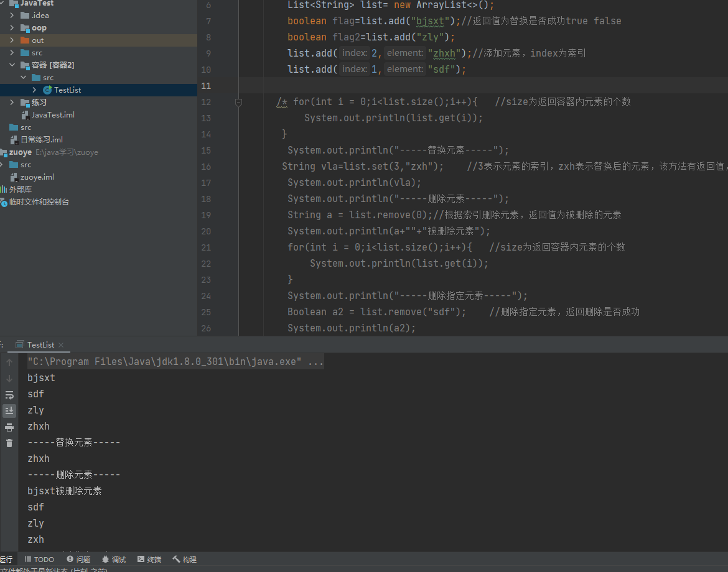
Task: Open 临时文件和控制台 scratches node
Action: (39, 202)
